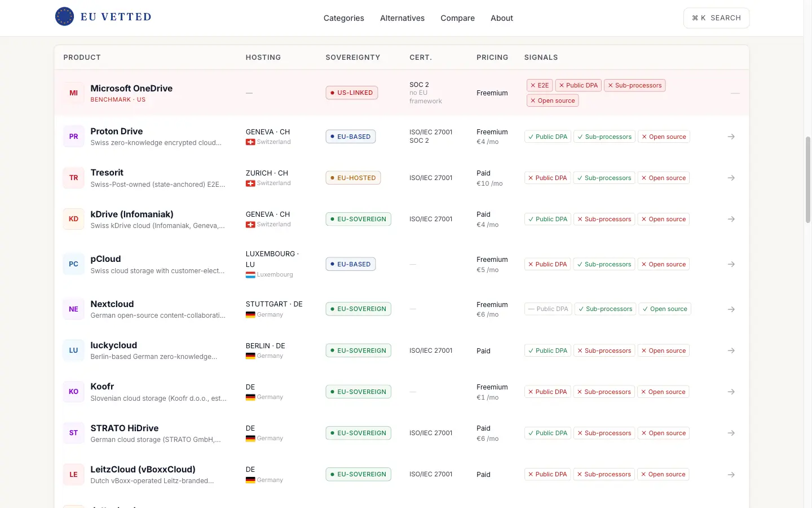The image size is (812, 508).
Task: Click the NE avatar for Nextcloud
Action: pos(73,309)
